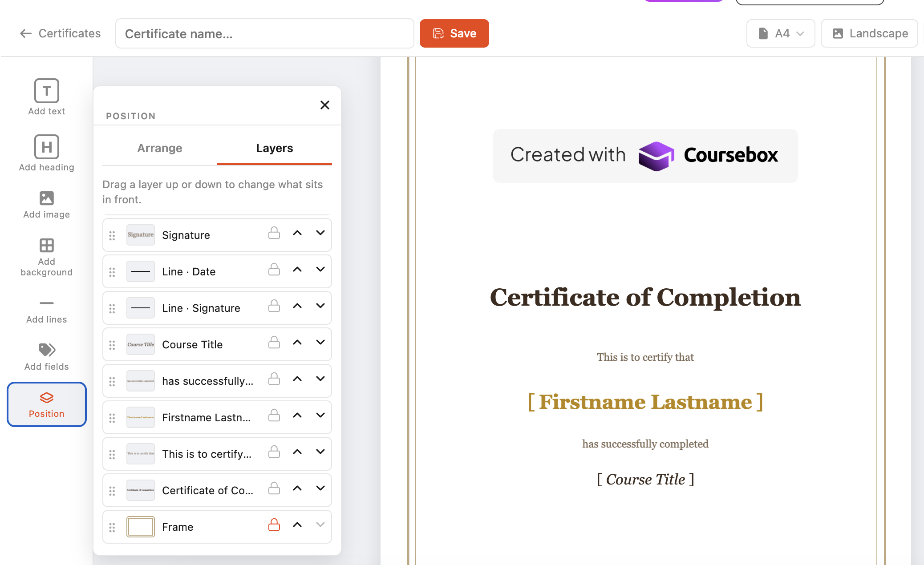Move the This is to certify layer down
924x565 pixels.
pyautogui.click(x=320, y=452)
